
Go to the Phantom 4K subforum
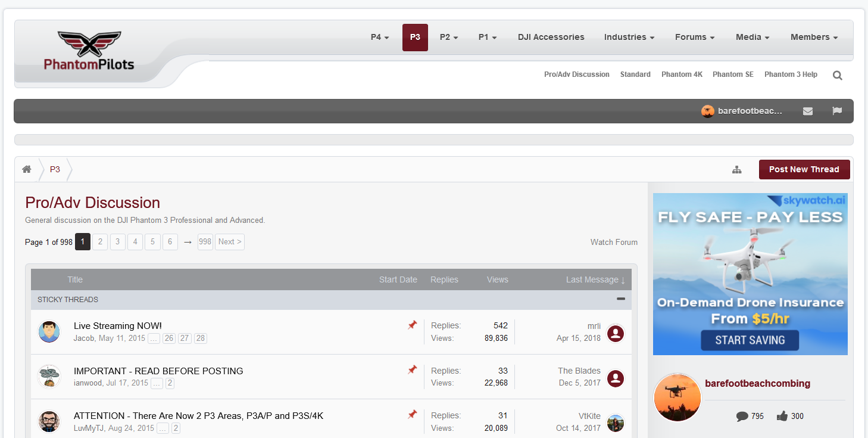682,74
